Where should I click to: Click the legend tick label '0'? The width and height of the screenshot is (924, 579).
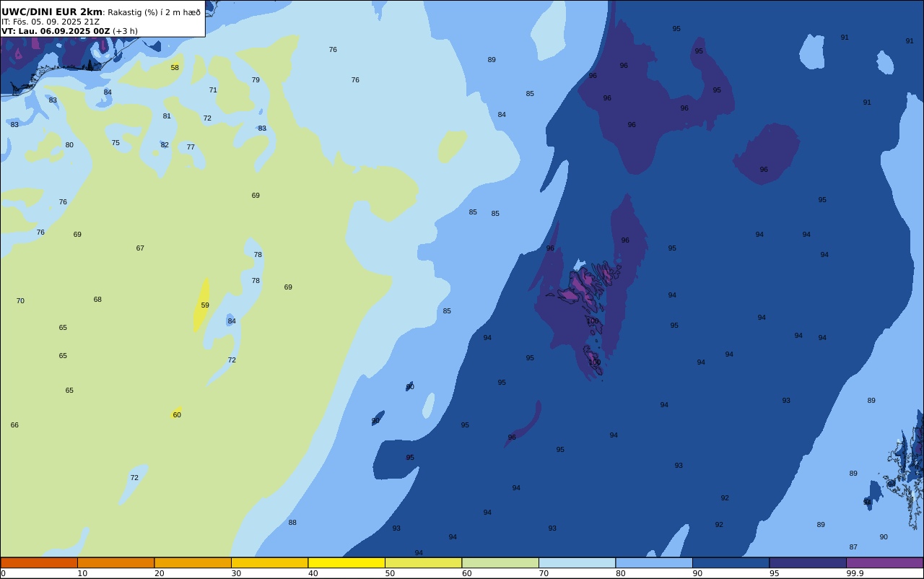pos(3,573)
